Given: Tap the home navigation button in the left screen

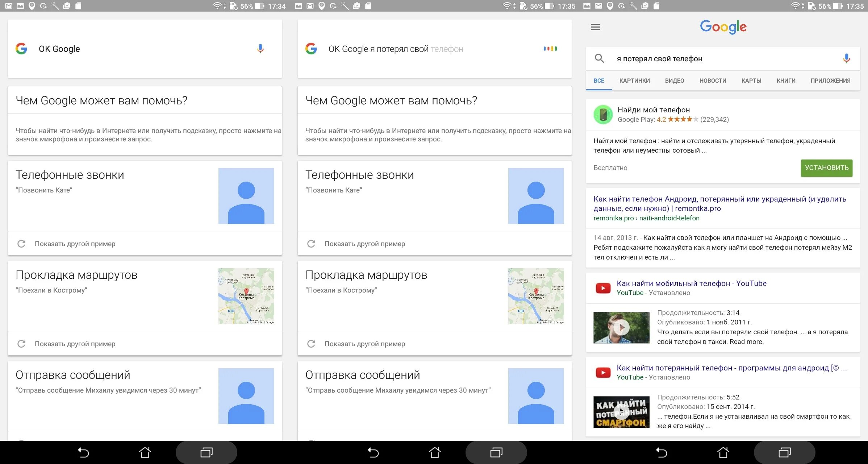Looking at the screenshot, I should pyautogui.click(x=145, y=452).
